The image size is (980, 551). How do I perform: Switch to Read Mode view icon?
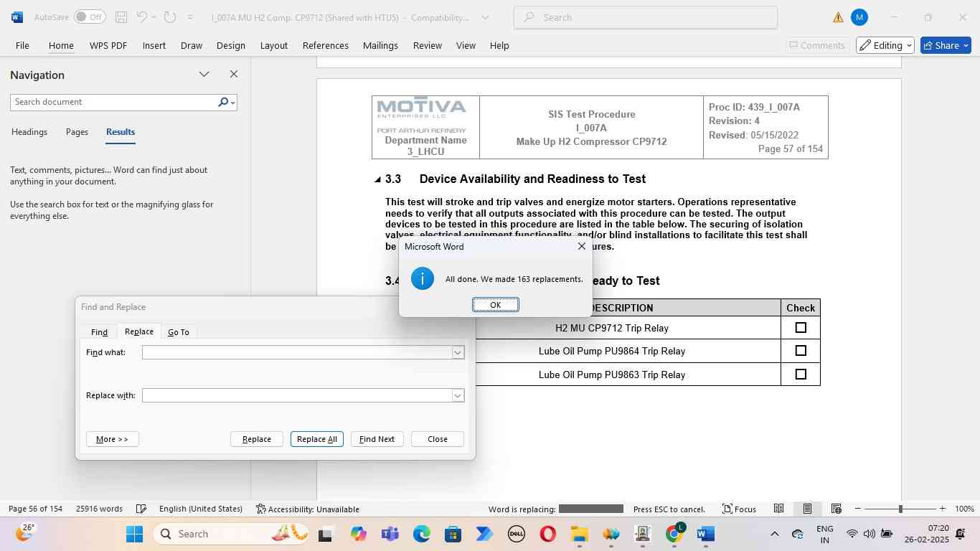click(x=778, y=509)
